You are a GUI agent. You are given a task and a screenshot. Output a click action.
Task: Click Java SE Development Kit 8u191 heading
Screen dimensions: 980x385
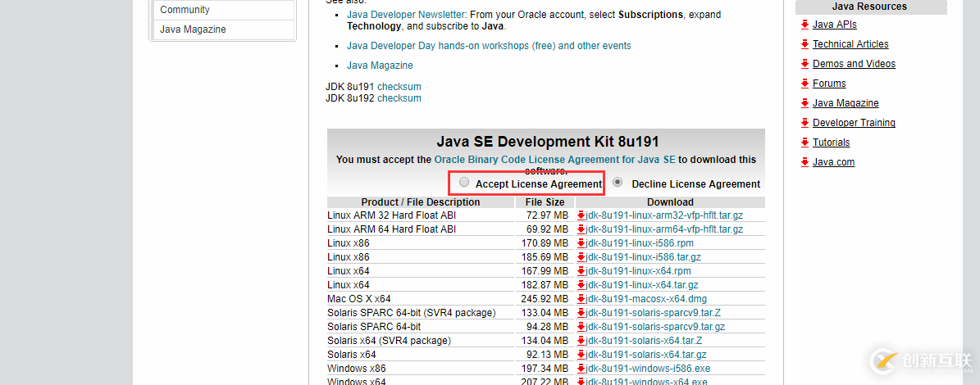pyautogui.click(x=548, y=142)
